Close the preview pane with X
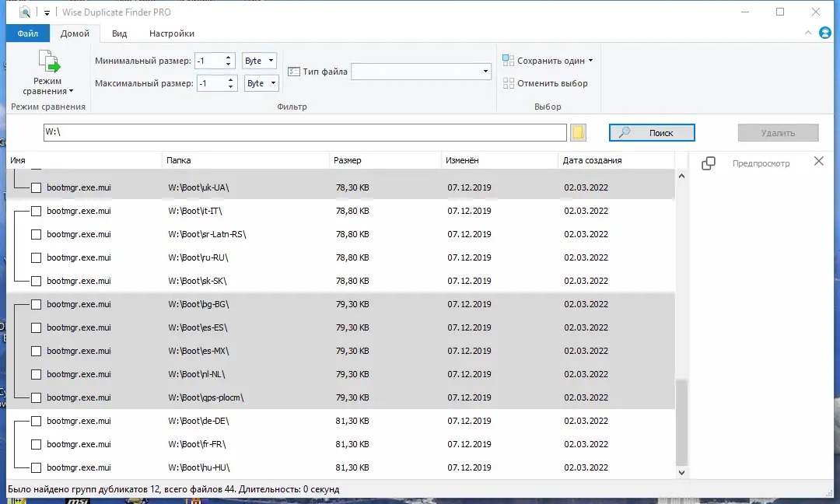Screen dimensions: 840x504 click(818, 161)
